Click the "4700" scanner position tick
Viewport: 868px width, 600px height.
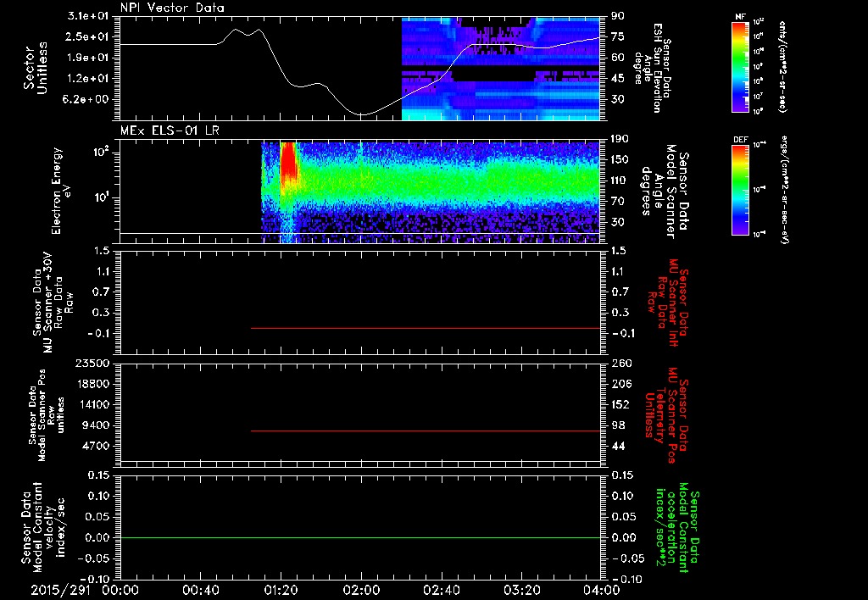95,446
